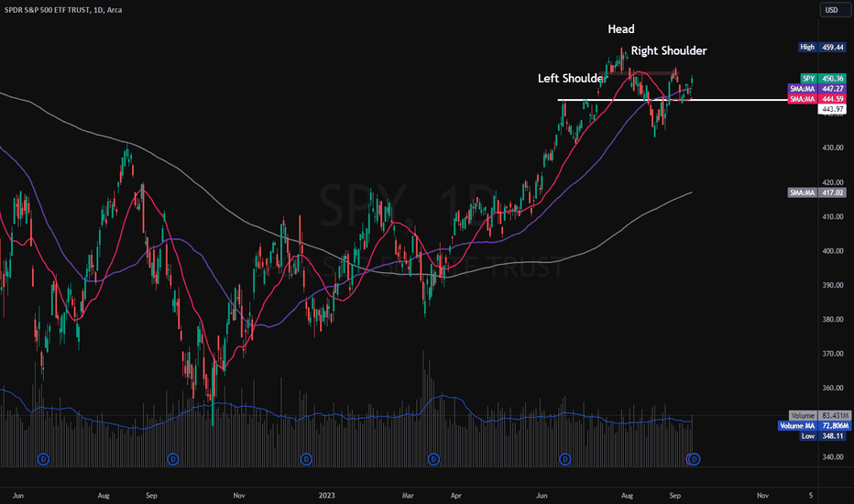Click the red SMA:MA 444.59 label
854x504 pixels.
(817, 99)
